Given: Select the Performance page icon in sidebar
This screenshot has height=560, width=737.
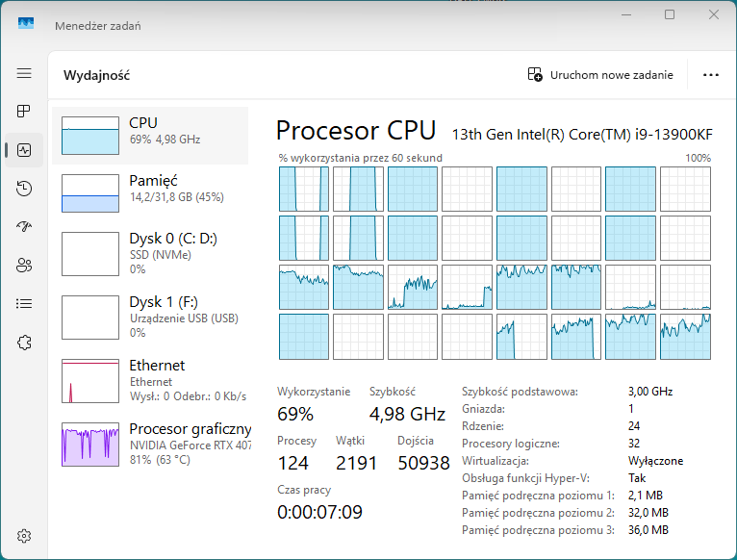Looking at the screenshot, I should pyautogui.click(x=24, y=150).
